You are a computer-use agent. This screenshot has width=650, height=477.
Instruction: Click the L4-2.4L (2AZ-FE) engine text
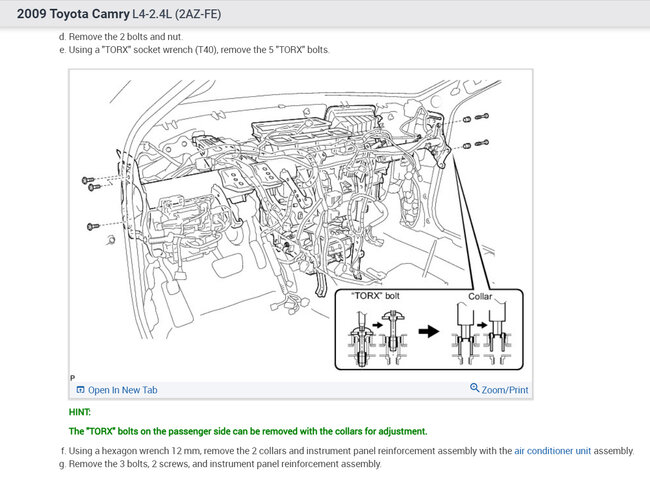click(x=177, y=14)
